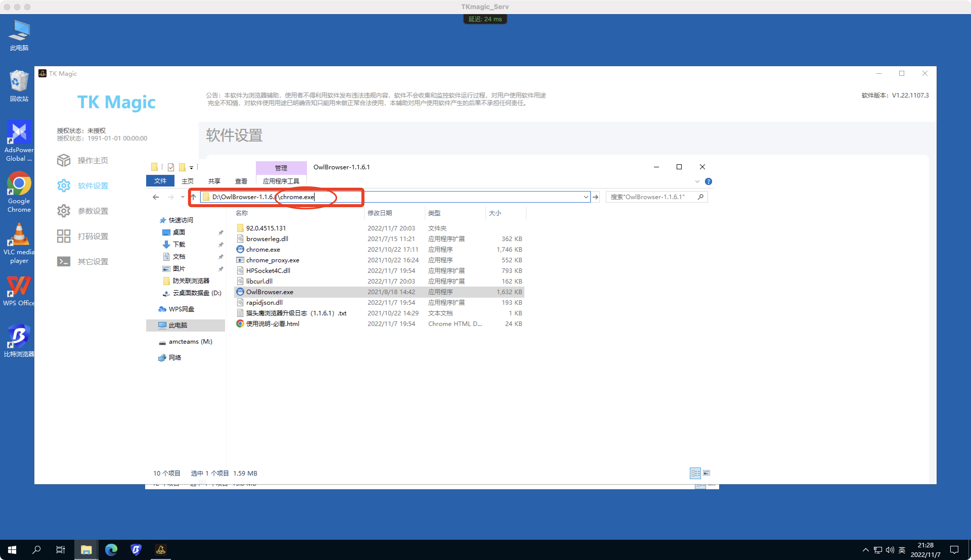The height and width of the screenshot is (560, 971).
Task: Select the 软件设置 gear icon
Action: coord(63,185)
